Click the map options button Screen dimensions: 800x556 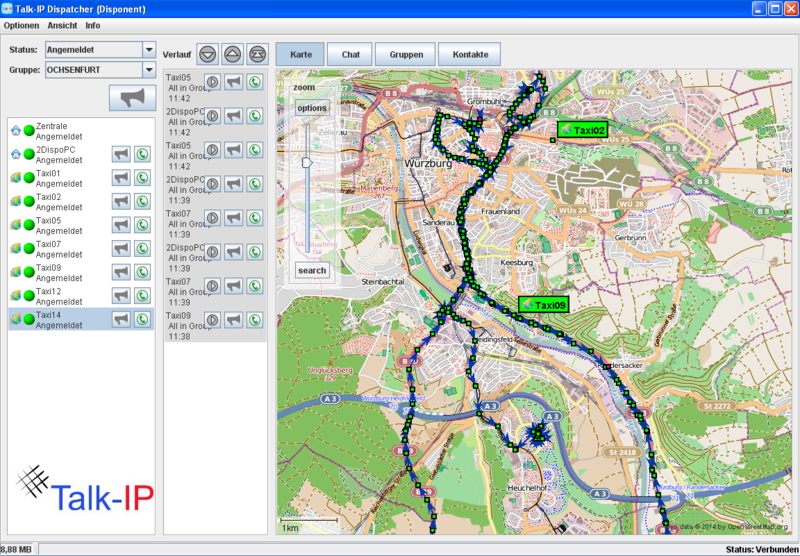[312, 108]
